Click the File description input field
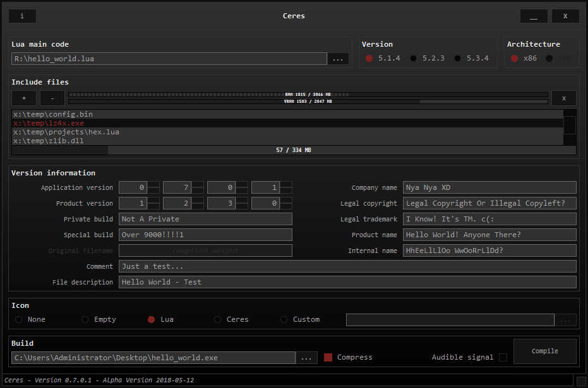Image resolution: width=588 pixels, height=388 pixels. 347,282
